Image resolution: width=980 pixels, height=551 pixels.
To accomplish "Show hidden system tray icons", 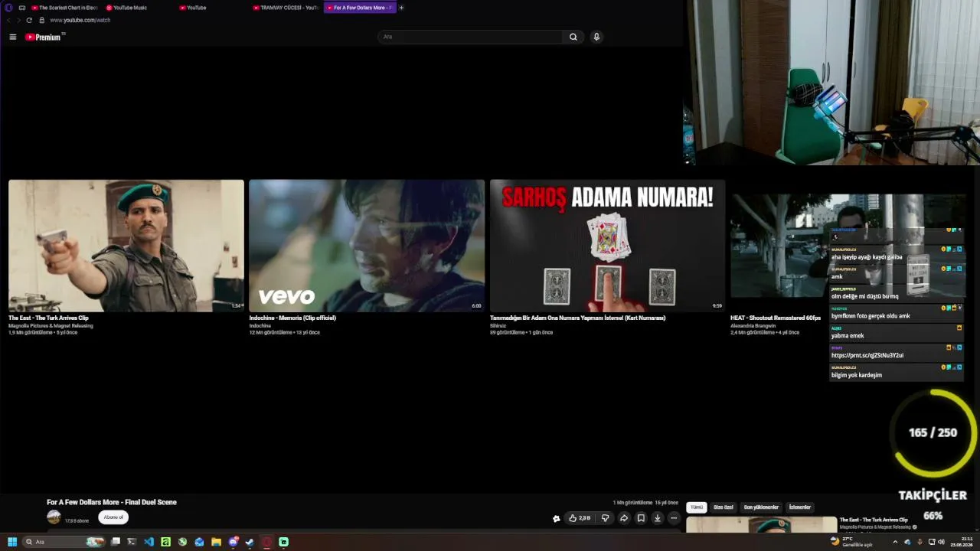I will (895, 542).
